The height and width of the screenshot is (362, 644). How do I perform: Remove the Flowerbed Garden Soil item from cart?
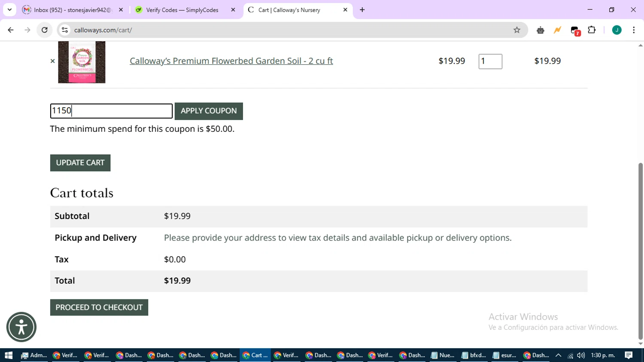tap(52, 61)
